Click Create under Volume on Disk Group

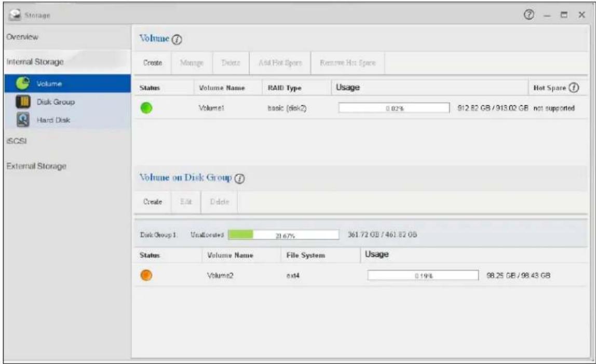click(153, 201)
